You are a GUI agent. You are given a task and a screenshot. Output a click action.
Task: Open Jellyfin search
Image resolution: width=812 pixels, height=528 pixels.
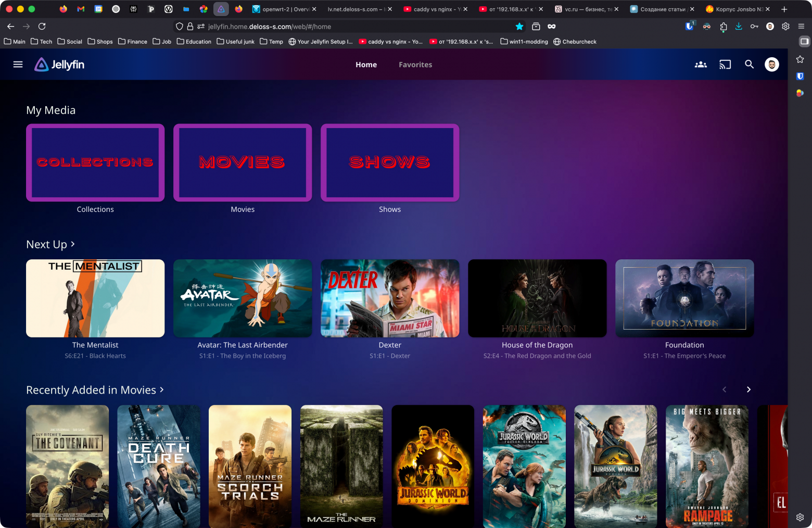pos(749,64)
